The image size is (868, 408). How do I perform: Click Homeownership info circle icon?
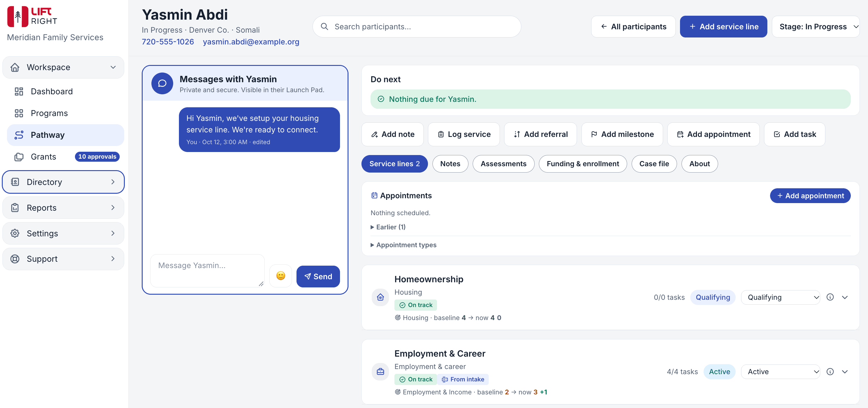[x=830, y=297]
